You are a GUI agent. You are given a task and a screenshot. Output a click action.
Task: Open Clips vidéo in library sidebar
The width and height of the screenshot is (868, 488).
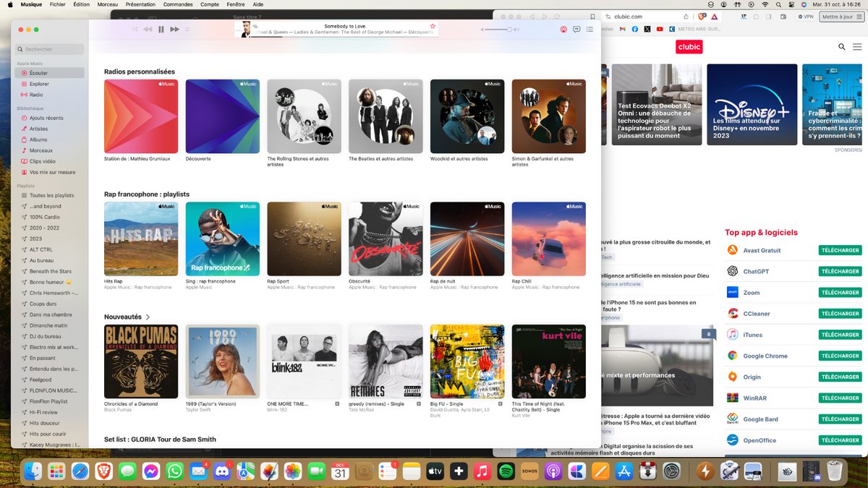[50, 161]
